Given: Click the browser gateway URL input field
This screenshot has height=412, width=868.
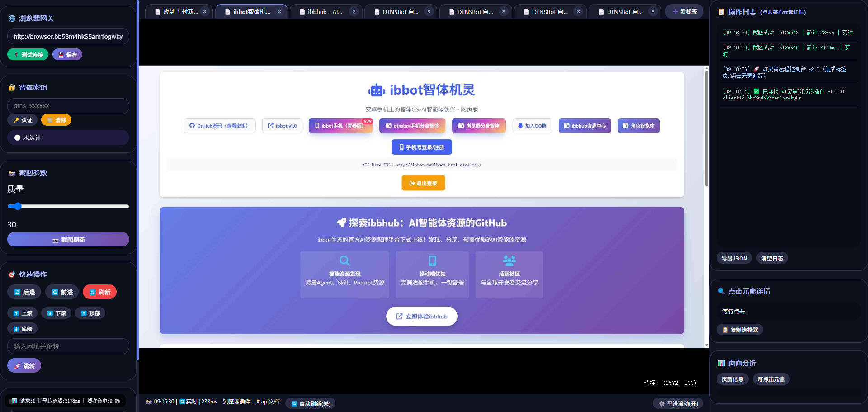Looking at the screenshot, I should (68, 36).
